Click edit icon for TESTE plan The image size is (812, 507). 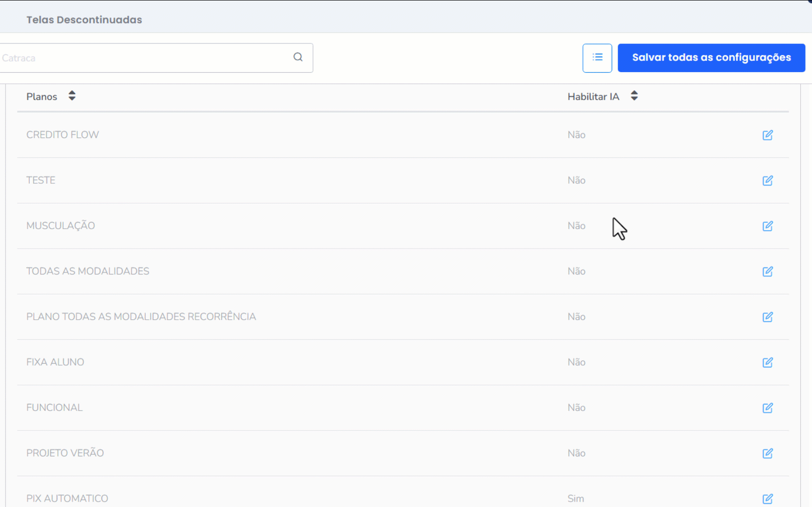pos(767,180)
